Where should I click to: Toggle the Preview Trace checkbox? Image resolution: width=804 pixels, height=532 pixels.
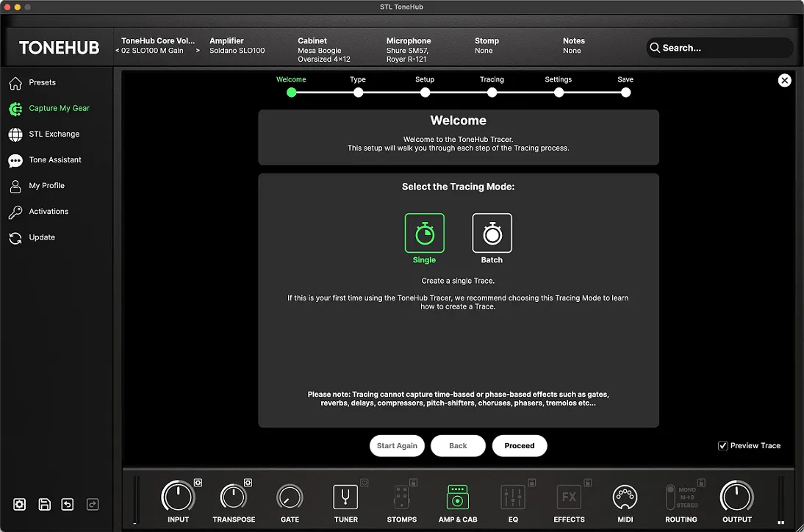[722, 445]
